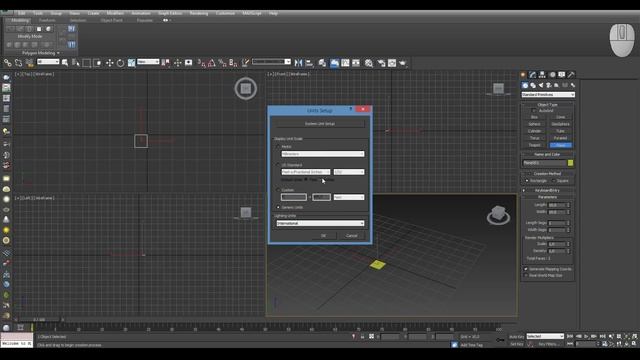Open the Create tab in command panel
Image resolution: width=640 pixels, height=360 pixels.
click(523, 75)
